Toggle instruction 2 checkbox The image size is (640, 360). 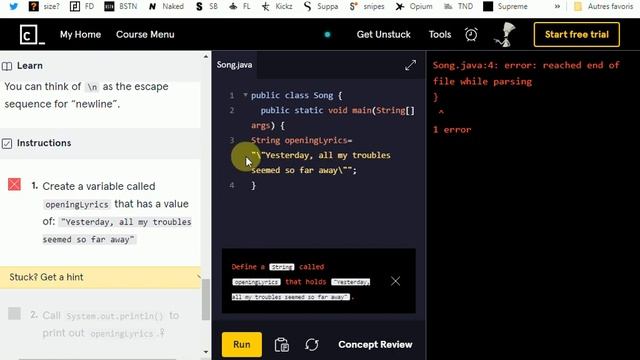click(14, 313)
